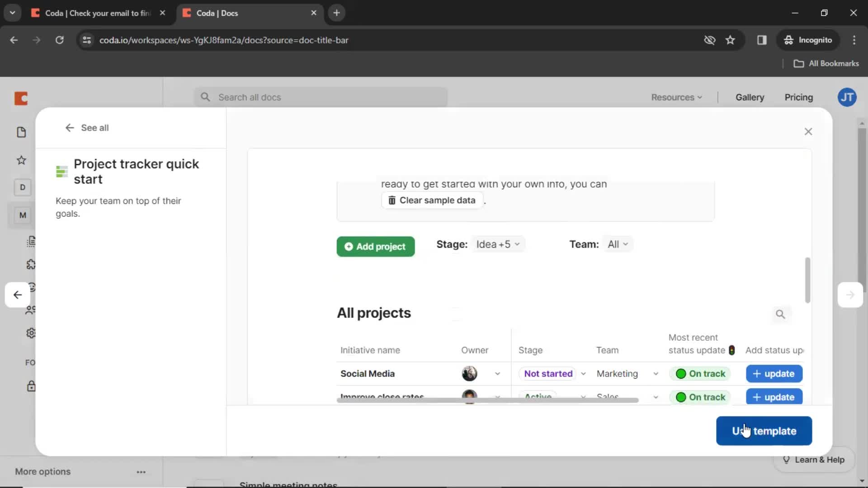Click the update button for Social Media project
This screenshot has width=868, height=488.
click(x=774, y=374)
